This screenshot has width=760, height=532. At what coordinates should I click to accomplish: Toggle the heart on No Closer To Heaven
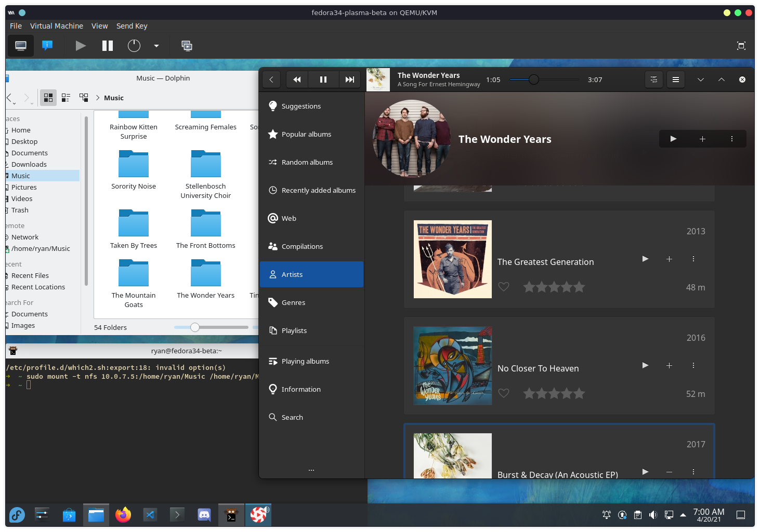503,393
